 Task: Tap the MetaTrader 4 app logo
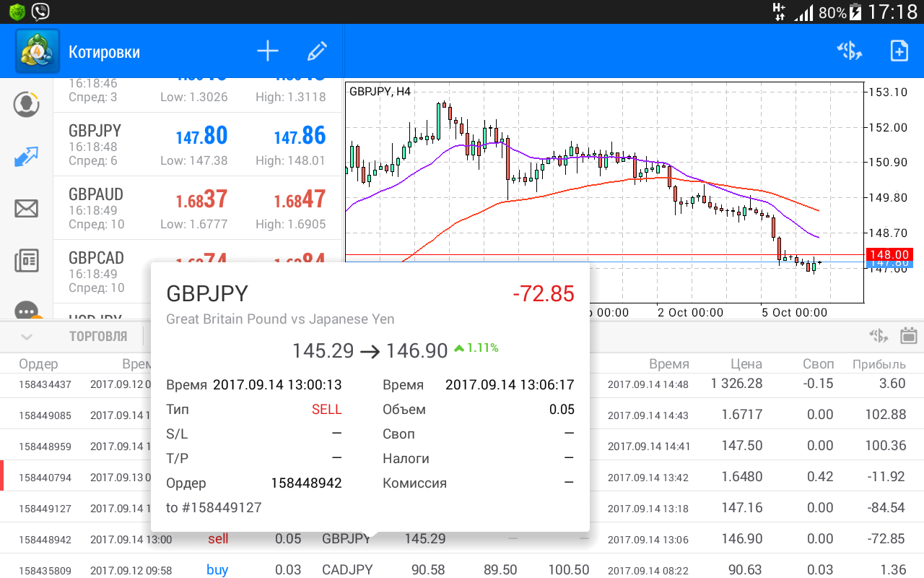(x=38, y=51)
